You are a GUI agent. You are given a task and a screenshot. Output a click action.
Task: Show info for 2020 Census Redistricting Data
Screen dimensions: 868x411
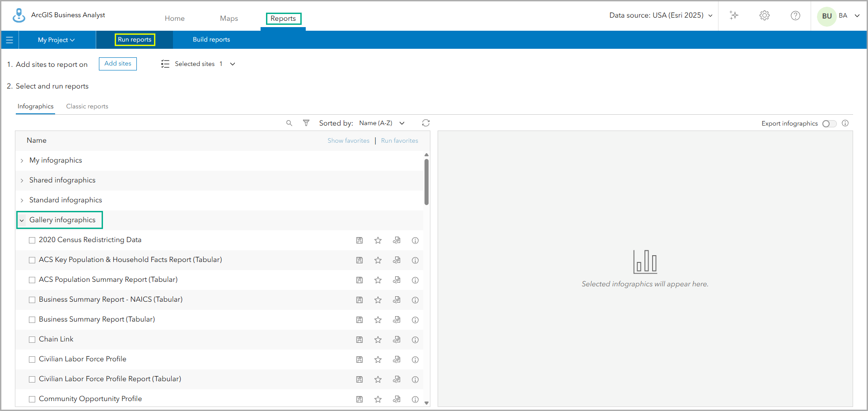[x=415, y=241]
